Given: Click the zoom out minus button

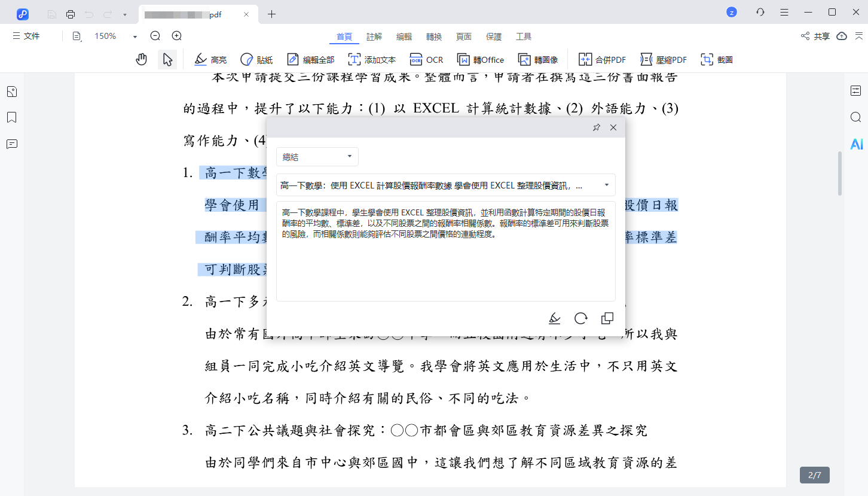Looking at the screenshot, I should pyautogui.click(x=155, y=36).
